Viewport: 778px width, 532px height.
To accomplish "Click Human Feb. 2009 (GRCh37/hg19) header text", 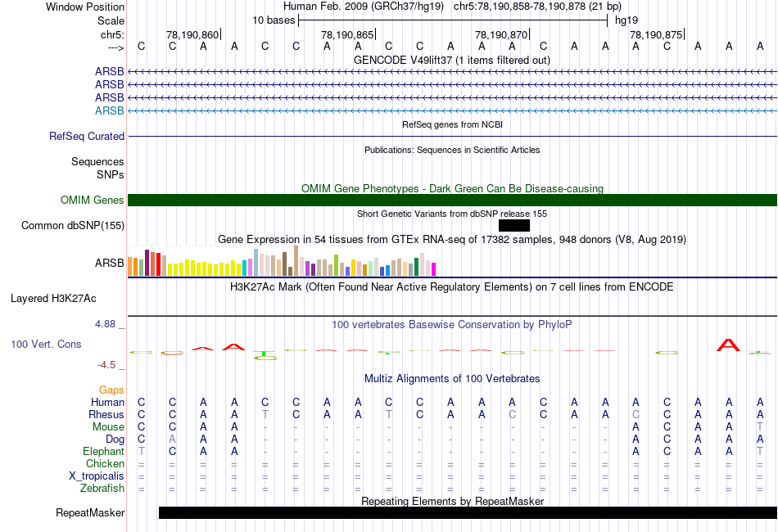I will click(x=363, y=7).
